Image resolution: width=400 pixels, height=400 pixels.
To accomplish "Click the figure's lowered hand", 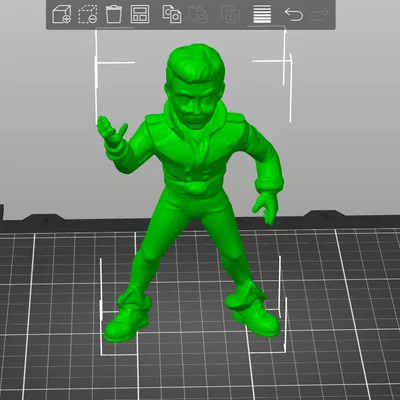I will pos(266,207).
